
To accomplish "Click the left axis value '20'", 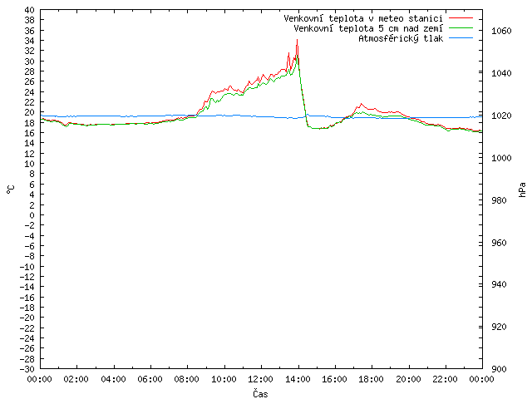I will [30, 112].
